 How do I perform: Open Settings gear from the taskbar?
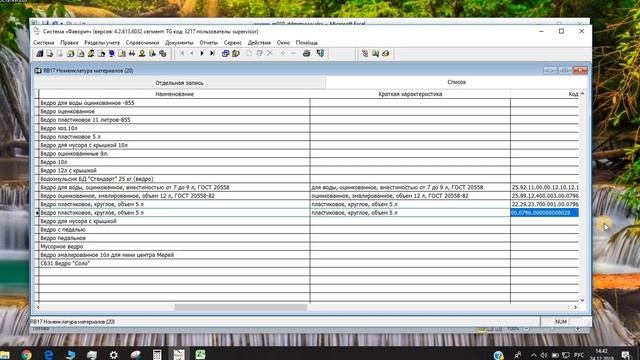pyautogui.click(x=113, y=355)
